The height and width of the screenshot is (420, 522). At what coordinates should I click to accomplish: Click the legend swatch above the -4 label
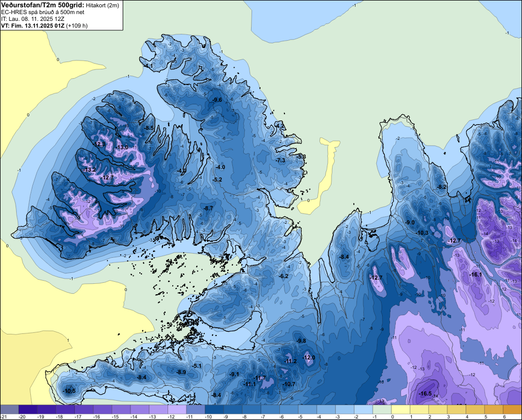point(326,410)
